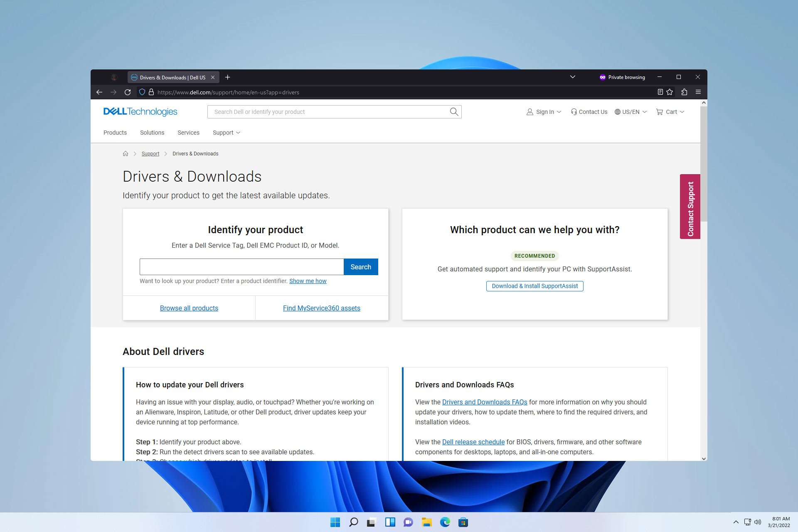
Task: Click the Find MyService360 assets link
Action: pyautogui.click(x=321, y=308)
